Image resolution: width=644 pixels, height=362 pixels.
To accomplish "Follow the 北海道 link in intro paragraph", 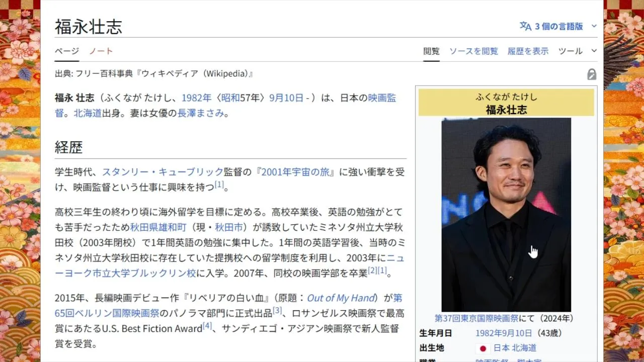I will point(88,113).
